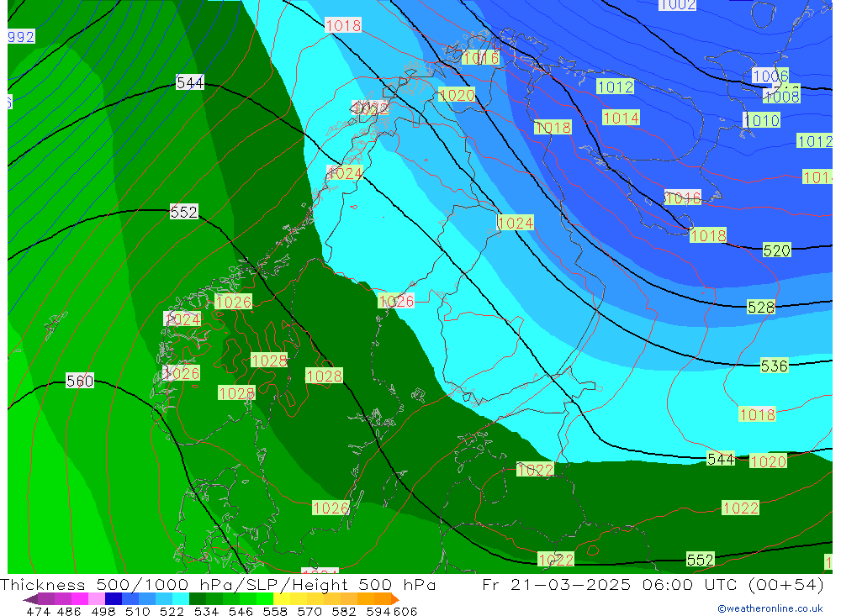The image size is (841, 616).
Task: Click the 536 height contour label
Action: pos(774,366)
